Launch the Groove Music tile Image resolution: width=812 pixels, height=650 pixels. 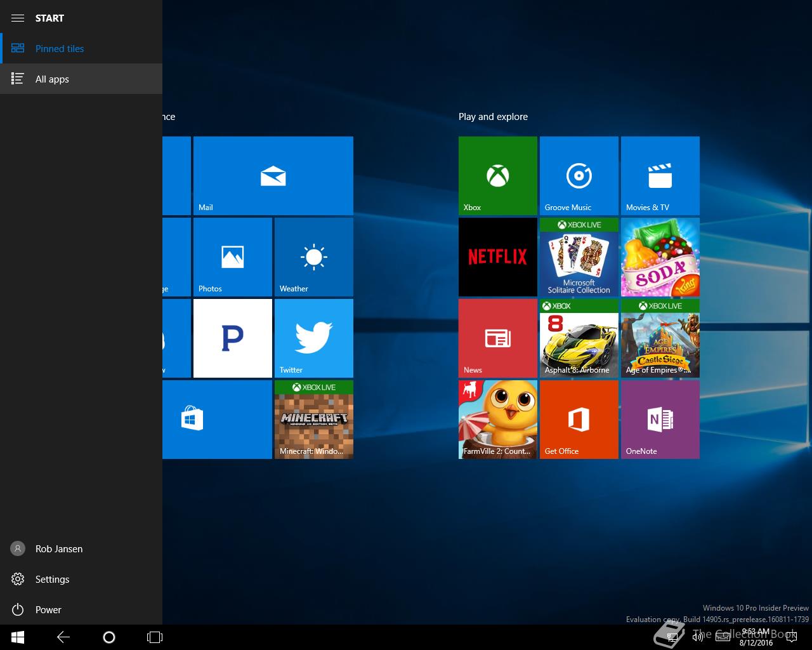579,176
